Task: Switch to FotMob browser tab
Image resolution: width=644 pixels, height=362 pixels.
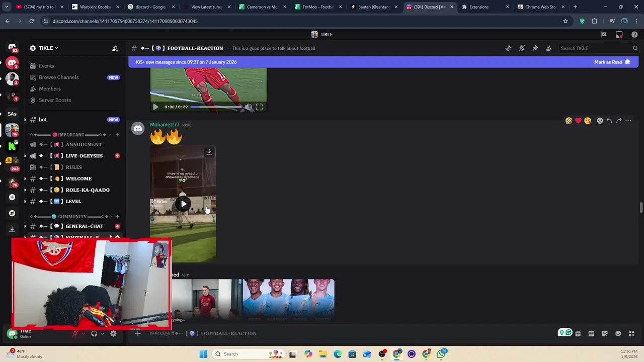Action: (318, 7)
